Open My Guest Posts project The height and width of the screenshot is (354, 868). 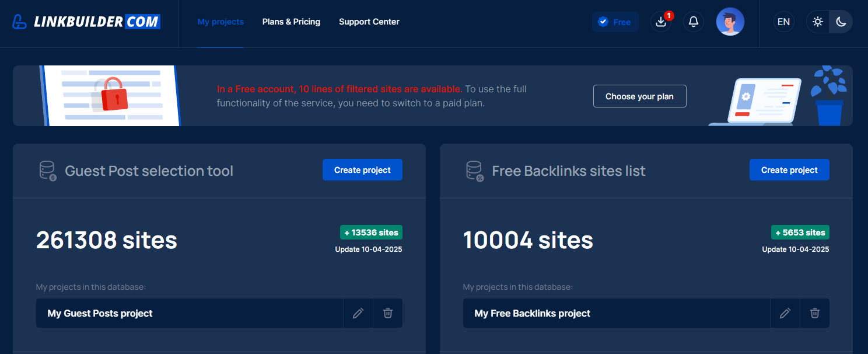[x=190, y=313]
